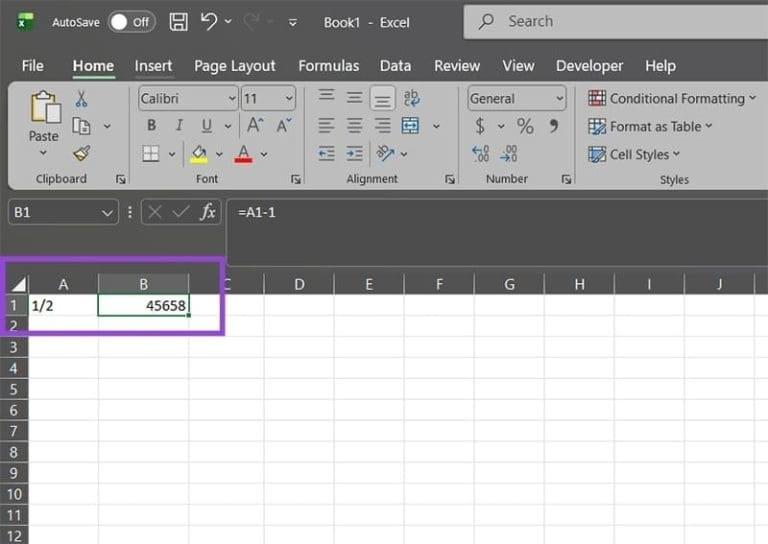Open the Name Box dropdown arrow
The width and height of the screenshot is (768, 544).
(109, 213)
